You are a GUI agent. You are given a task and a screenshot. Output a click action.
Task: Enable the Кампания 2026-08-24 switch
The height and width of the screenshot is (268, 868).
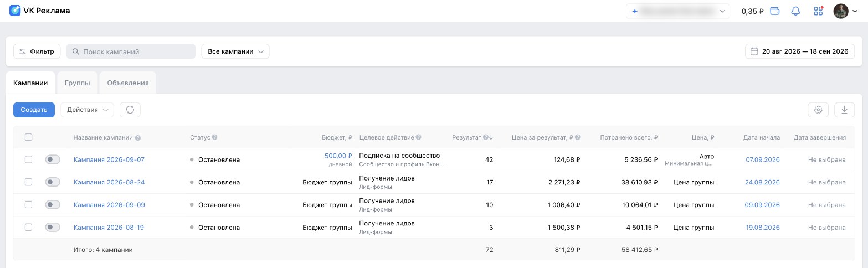(53, 182)
